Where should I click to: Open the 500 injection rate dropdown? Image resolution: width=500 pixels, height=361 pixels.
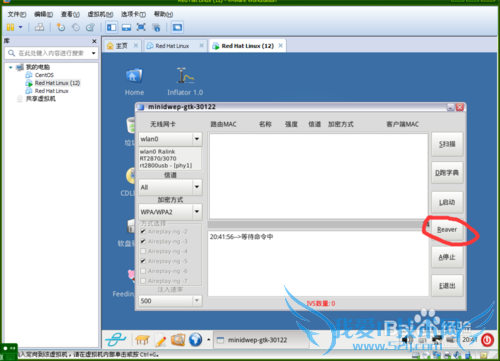coord(197,301)
